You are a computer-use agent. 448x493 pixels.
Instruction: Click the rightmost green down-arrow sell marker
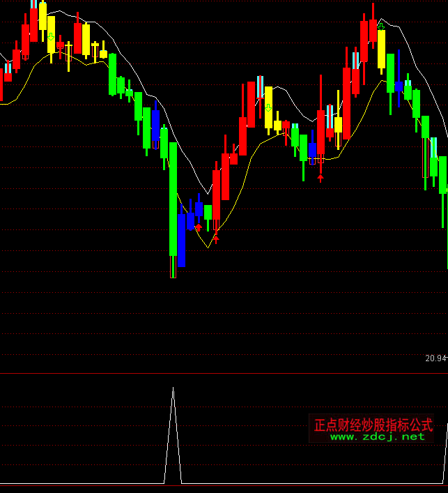(x=381, y=27)
